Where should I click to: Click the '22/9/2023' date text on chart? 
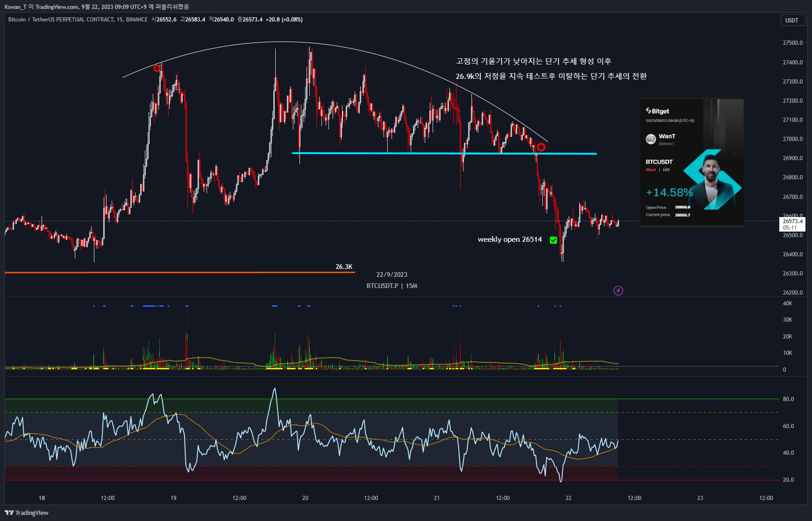coord(392,275)
